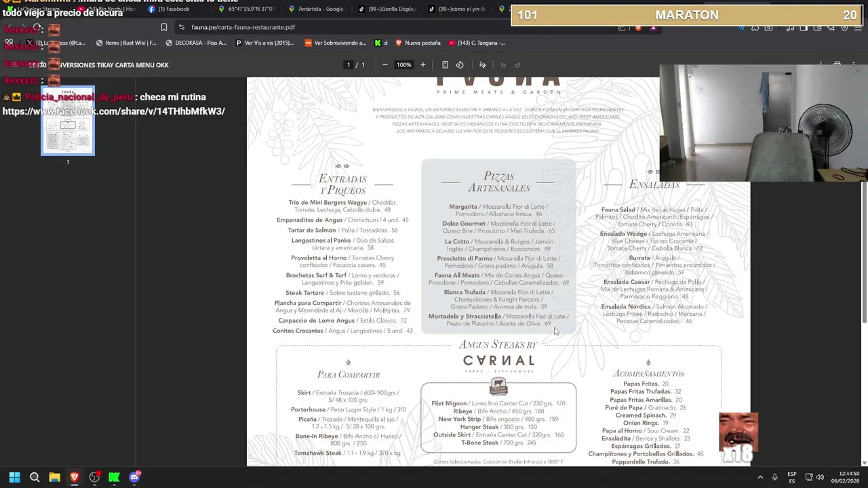Open the 'Items | Rust Wiki' bookmark
The width and height of the screenshot is (868, 488).
tap(126, 43)
